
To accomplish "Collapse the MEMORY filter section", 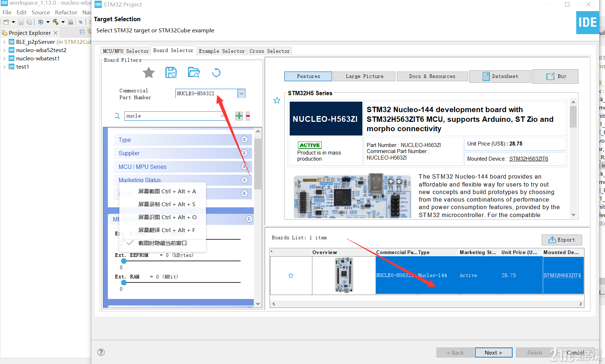I will (x=249, y=219).
